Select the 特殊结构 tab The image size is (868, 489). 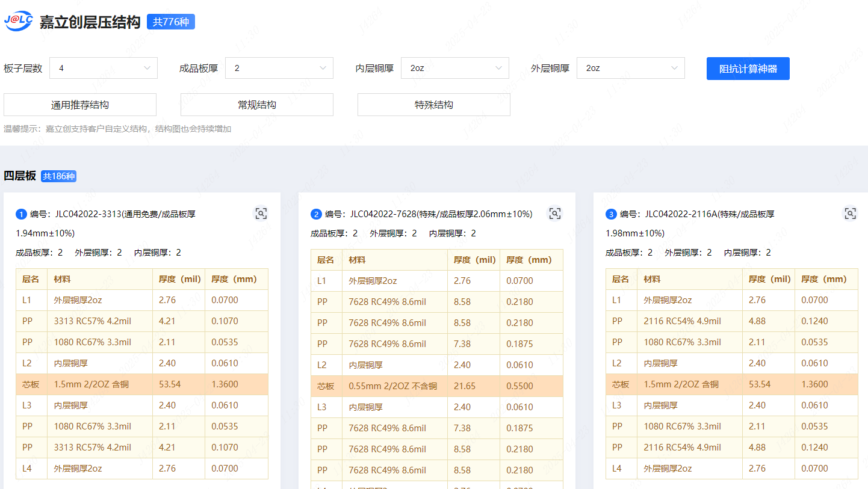tap(434, 105)
